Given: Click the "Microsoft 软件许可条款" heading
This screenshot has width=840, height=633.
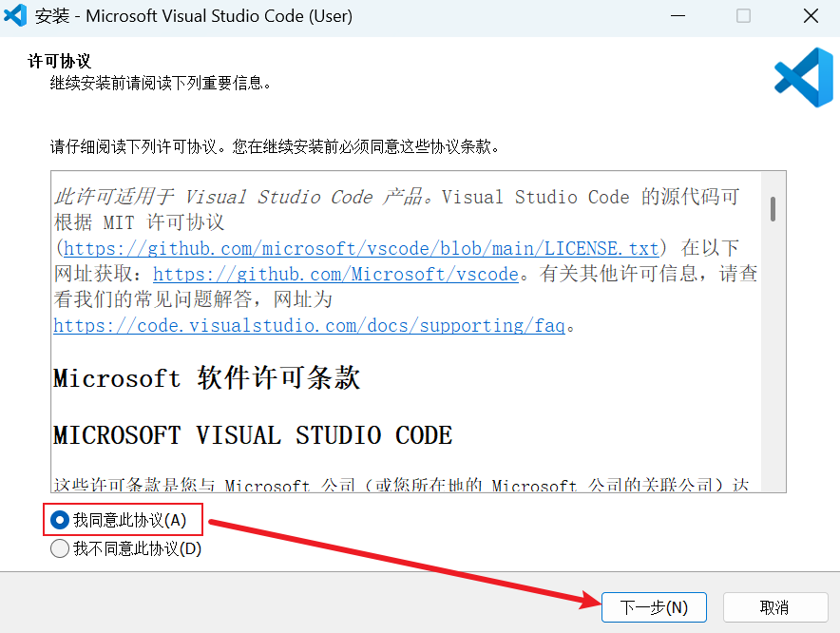Looking at the screenshot, I should [x=207, y=378].
